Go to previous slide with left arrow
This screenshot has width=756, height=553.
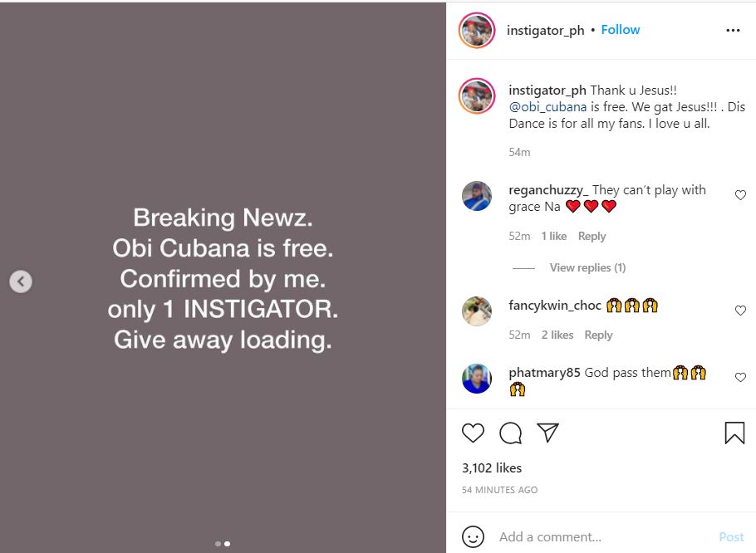[21, 282]
